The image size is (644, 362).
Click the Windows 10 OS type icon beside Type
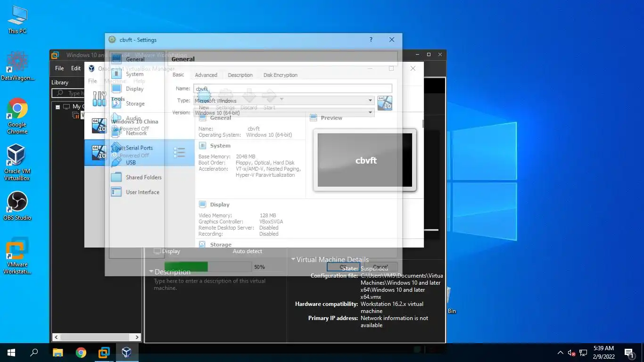385,103
